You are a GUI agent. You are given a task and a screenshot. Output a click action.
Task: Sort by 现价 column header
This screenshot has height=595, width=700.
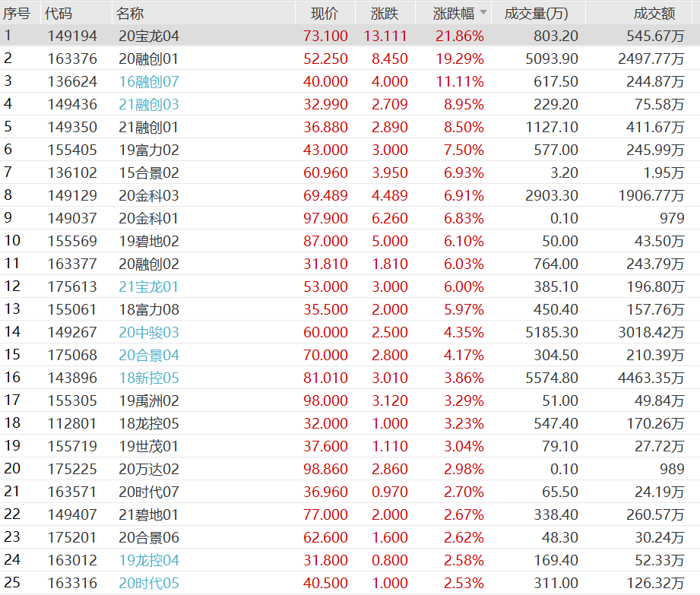pyautogui.click(x=325, y=14)
